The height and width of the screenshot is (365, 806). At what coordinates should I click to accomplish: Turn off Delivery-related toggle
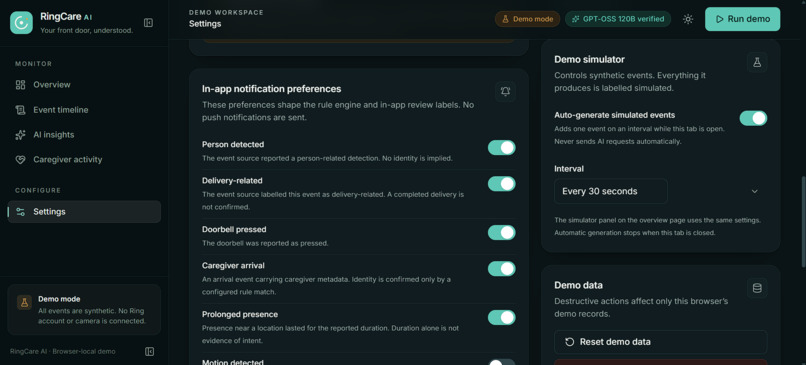502,184
